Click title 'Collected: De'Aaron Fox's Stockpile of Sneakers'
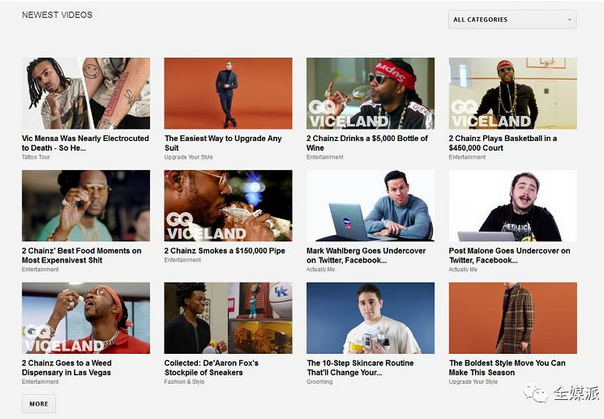604x419 pixels. (211, 368)
